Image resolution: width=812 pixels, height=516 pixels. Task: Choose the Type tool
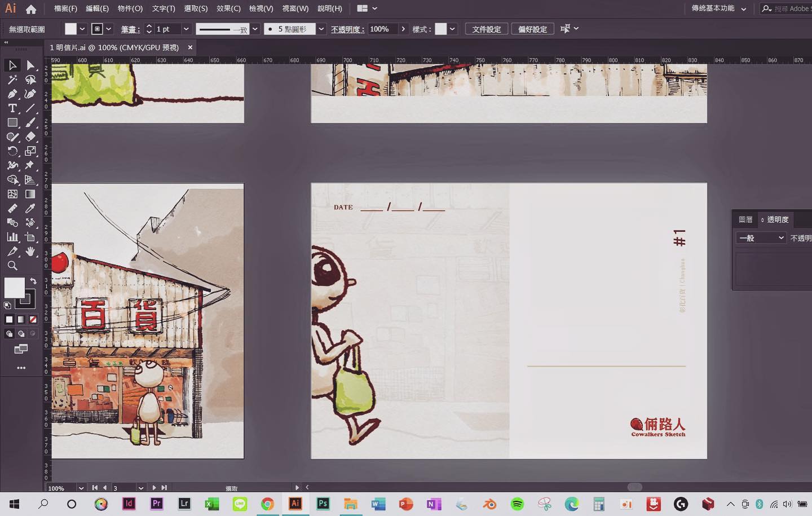click(12, 108)
